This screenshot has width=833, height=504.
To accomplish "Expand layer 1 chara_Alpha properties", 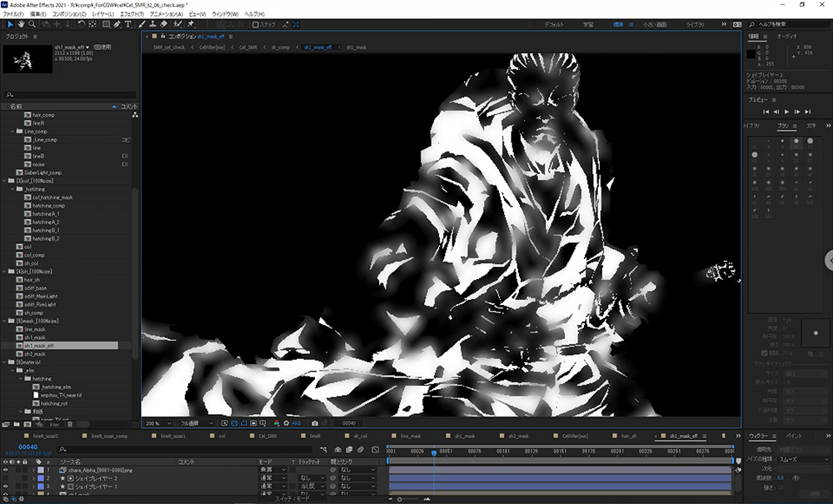I will 33,470.
